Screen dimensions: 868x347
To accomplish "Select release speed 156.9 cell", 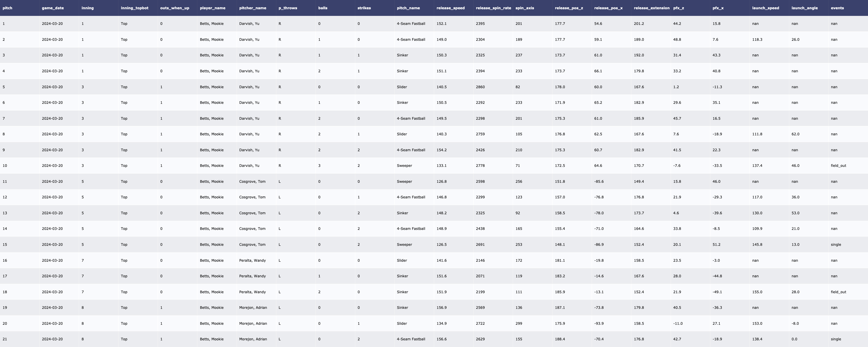I will click(442, 308).
